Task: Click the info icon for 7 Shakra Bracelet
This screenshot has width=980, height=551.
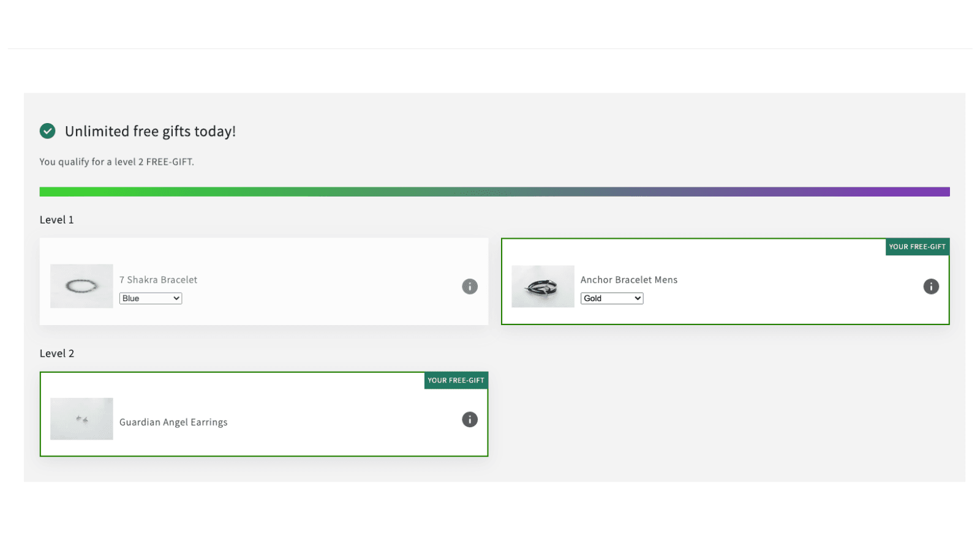Action: [x=470, y=287]
